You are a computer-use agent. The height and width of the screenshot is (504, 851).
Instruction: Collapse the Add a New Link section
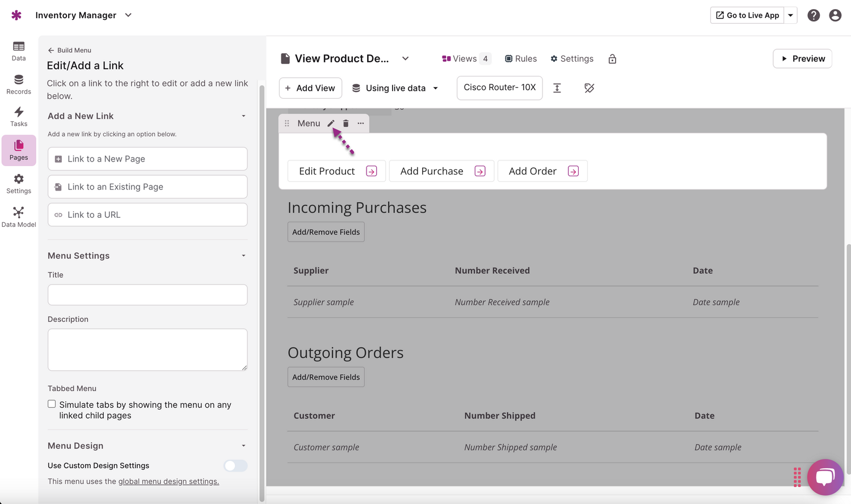[x=243, y=116]
